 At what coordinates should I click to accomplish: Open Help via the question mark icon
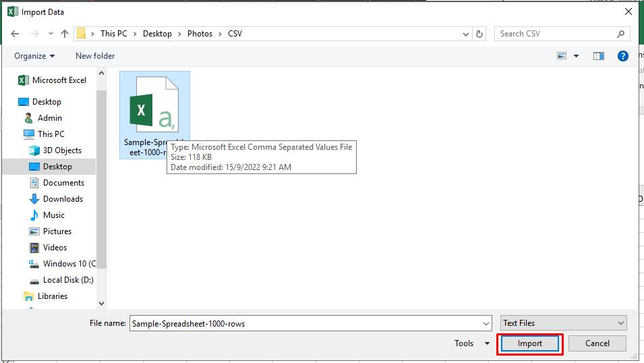click(x=622, y=56)
